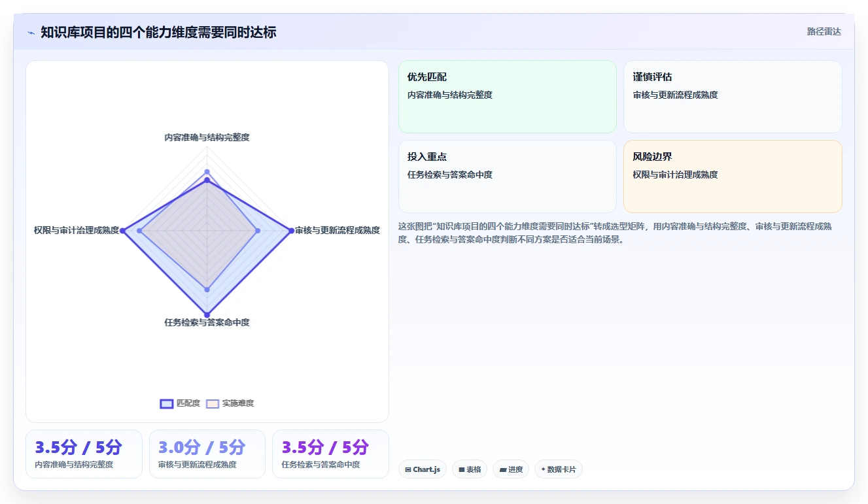Click the radar axis label 内容准确与结构完整度
Screen dimensions: 868x504
coord(207,137)
